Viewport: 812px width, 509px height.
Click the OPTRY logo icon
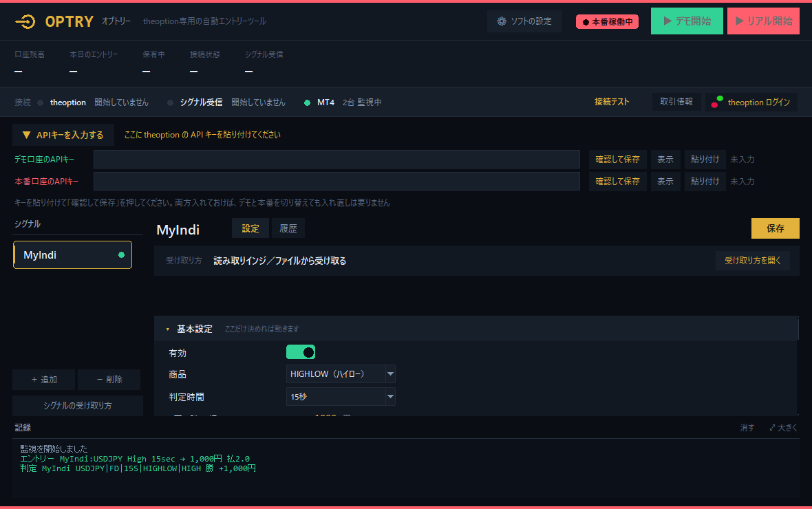click(25, 21)
